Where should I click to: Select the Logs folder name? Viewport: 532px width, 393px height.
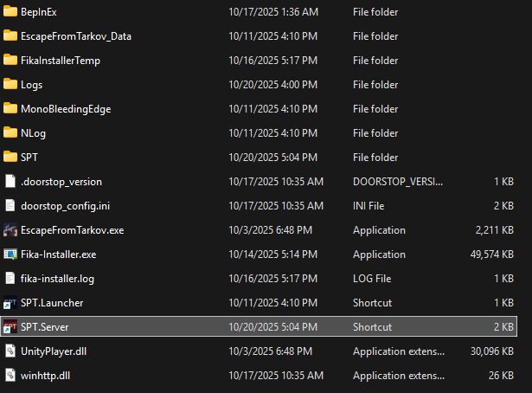tap(32, 85)
